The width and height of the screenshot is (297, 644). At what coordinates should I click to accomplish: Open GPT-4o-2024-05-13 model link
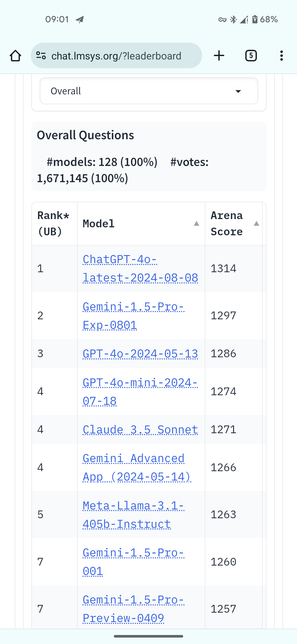(x=140, y=354)
